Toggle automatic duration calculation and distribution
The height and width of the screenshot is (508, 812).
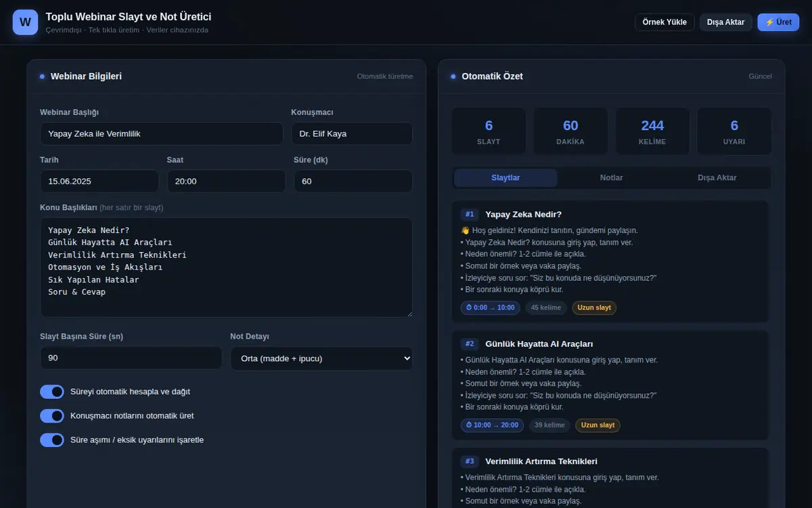coord(52,391)
